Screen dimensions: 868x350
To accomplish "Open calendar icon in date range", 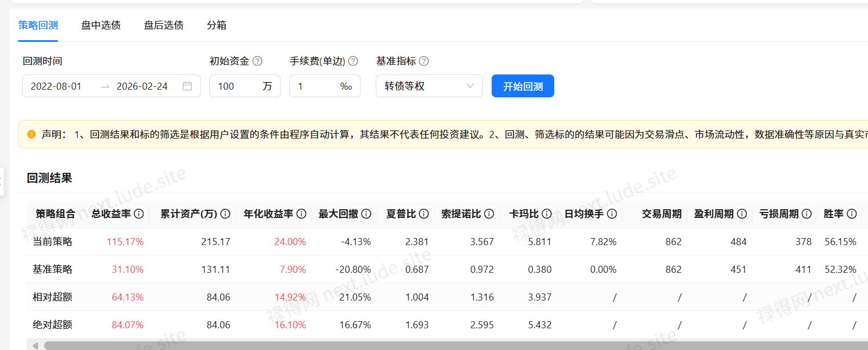I will point(187,86).
